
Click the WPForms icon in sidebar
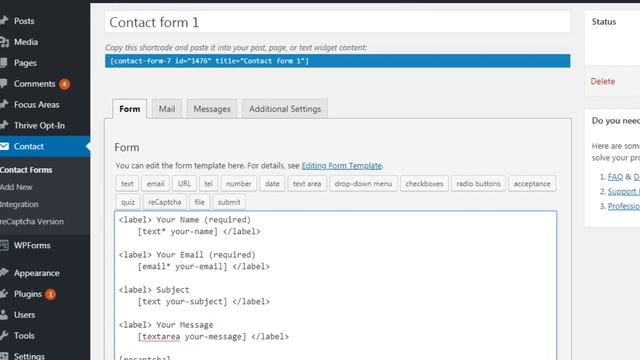point(4,245)
